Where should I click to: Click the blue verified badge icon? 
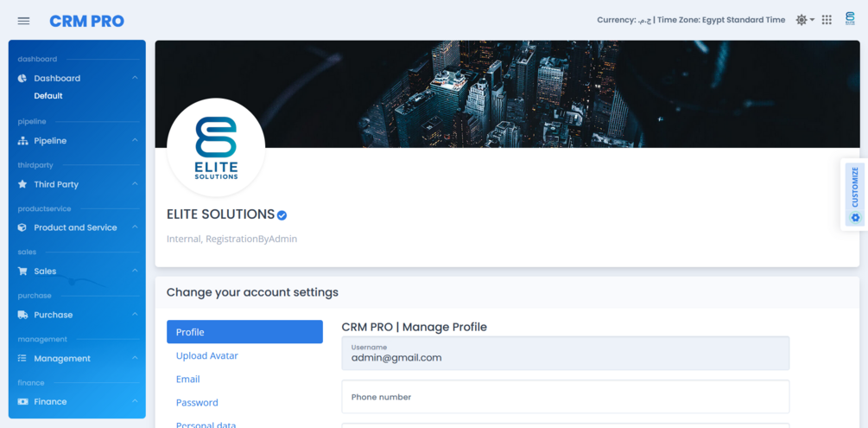coord(282,215)
